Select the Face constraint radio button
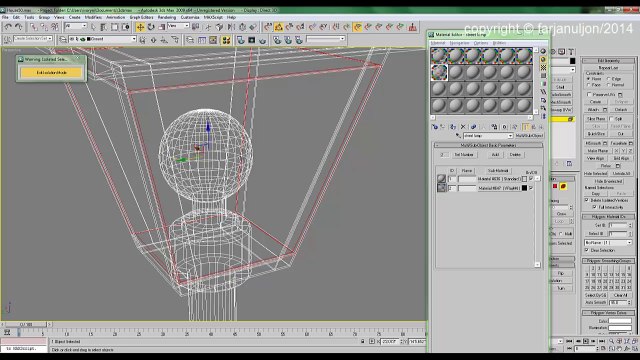 point(589,85)
